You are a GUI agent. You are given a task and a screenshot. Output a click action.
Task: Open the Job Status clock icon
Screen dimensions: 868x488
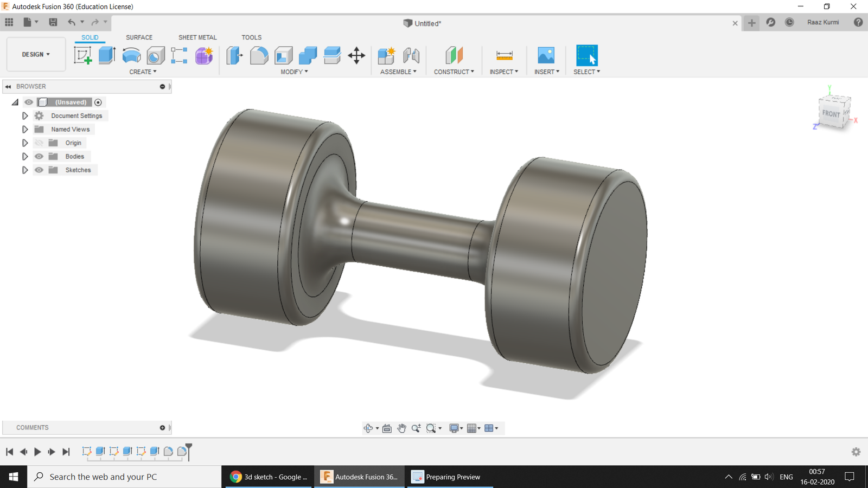[x=789, y=22]
